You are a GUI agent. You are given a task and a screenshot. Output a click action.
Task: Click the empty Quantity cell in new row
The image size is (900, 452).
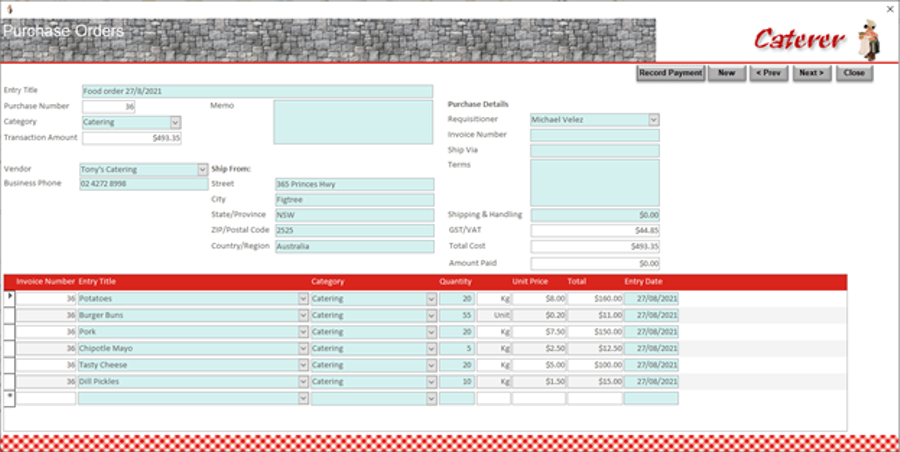point(457,399)
